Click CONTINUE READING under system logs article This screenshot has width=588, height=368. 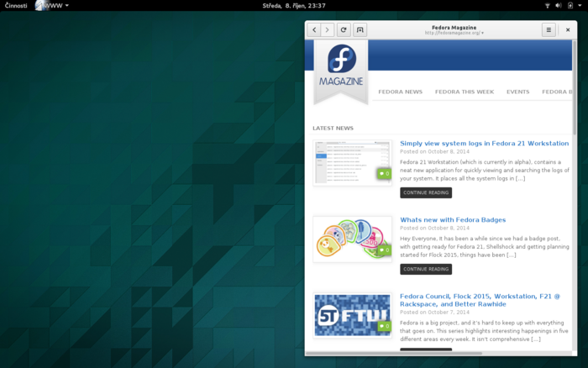426,192
